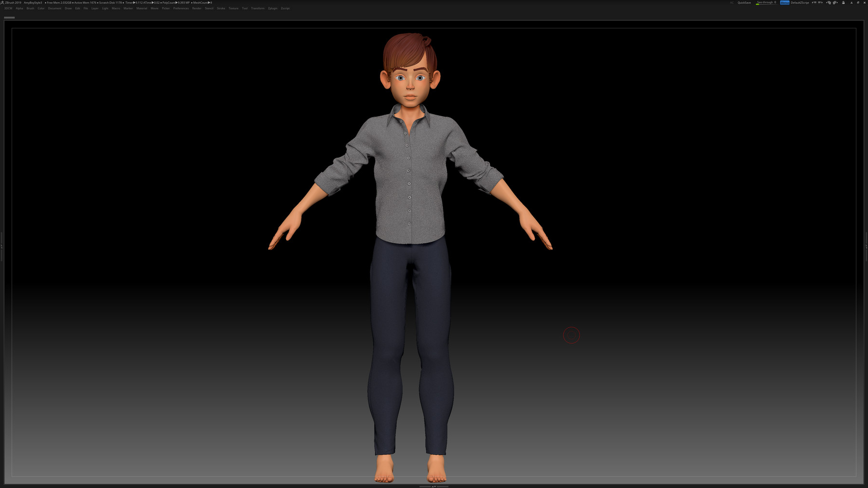Open the Transform menu
The width and height of the screenshot is (868, 488).
[x=258, y=8]
